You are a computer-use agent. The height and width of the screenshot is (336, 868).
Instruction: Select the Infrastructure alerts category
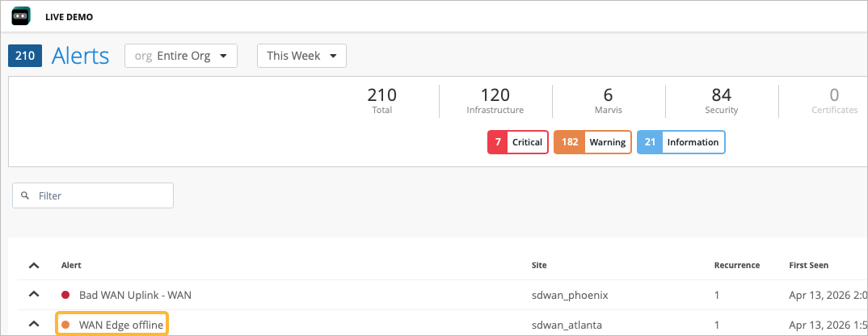(495, 100)
